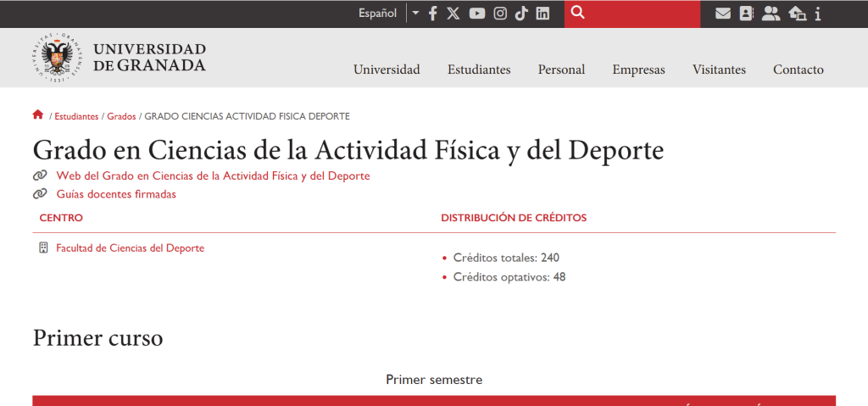Click Estudiantes in the breadcrumb
The width and height of the screenshot is (868, 406).
76,116
